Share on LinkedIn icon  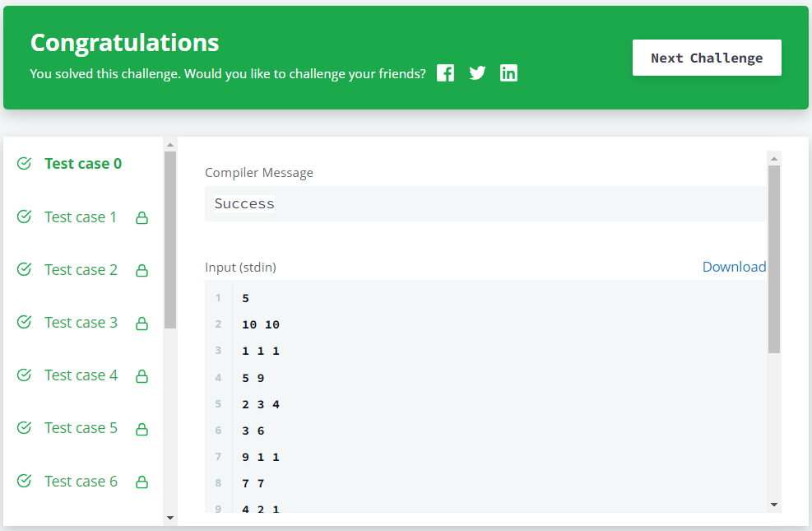pos(508,73)
